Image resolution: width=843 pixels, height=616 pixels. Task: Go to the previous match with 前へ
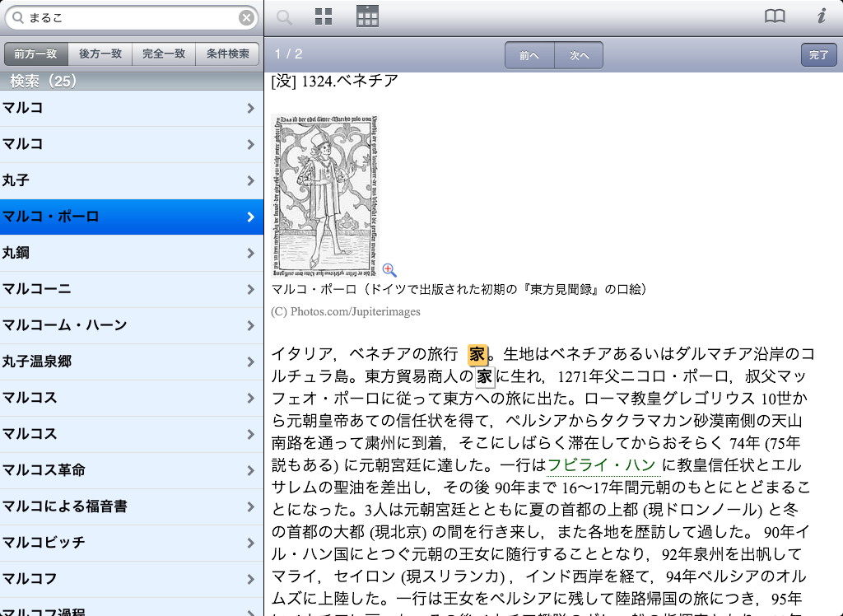pyautogui.click(x=529, y=55)
